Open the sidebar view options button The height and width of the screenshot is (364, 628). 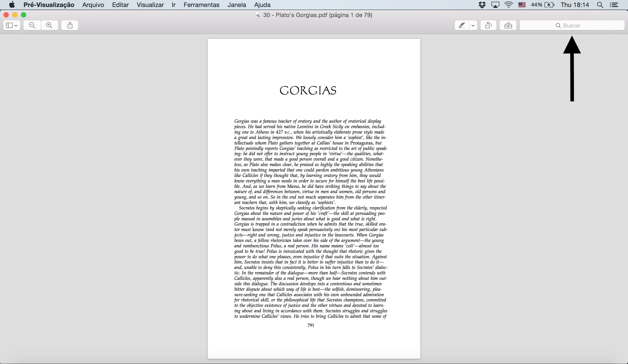(x=12, y=25)
